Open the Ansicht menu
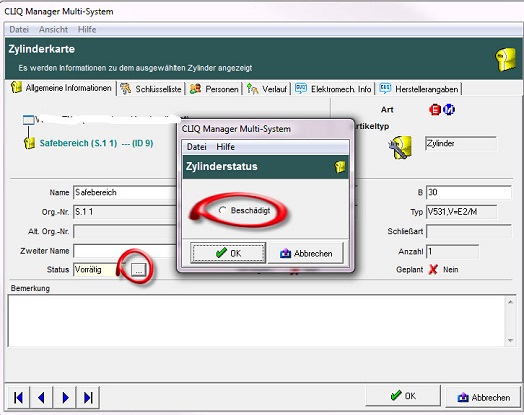Screen dimensions: 524x415 tap(53, 29)
